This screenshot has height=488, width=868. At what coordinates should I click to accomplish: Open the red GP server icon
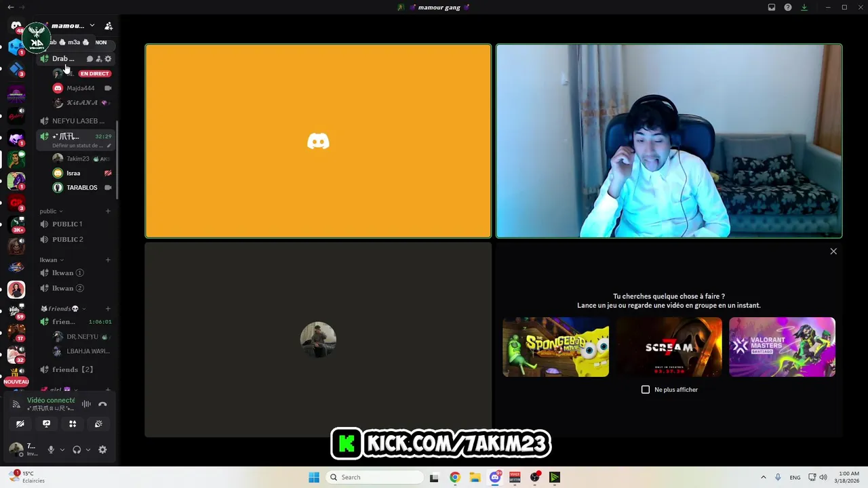click(x=16, y=202)
